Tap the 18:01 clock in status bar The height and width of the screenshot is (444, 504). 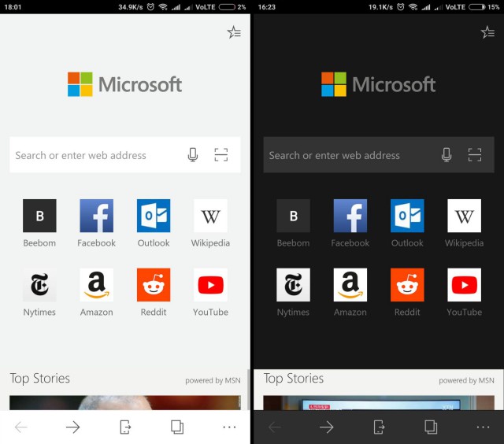[x=13, y=7]
